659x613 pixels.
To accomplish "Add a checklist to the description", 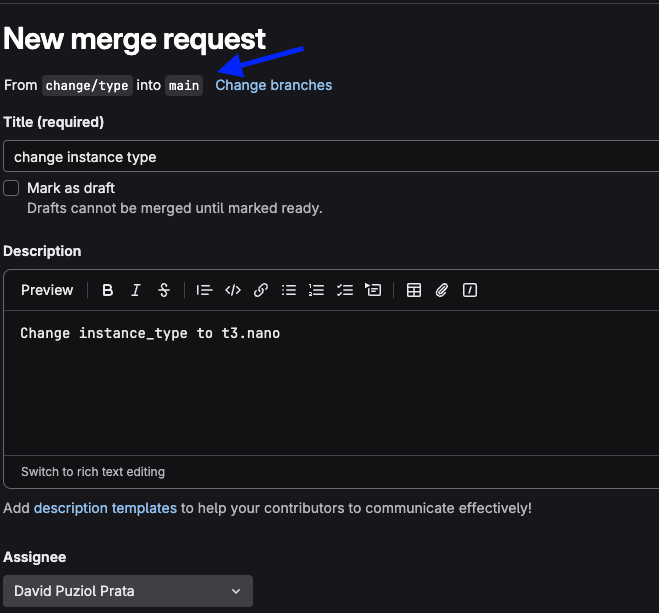I will [345, 290].
